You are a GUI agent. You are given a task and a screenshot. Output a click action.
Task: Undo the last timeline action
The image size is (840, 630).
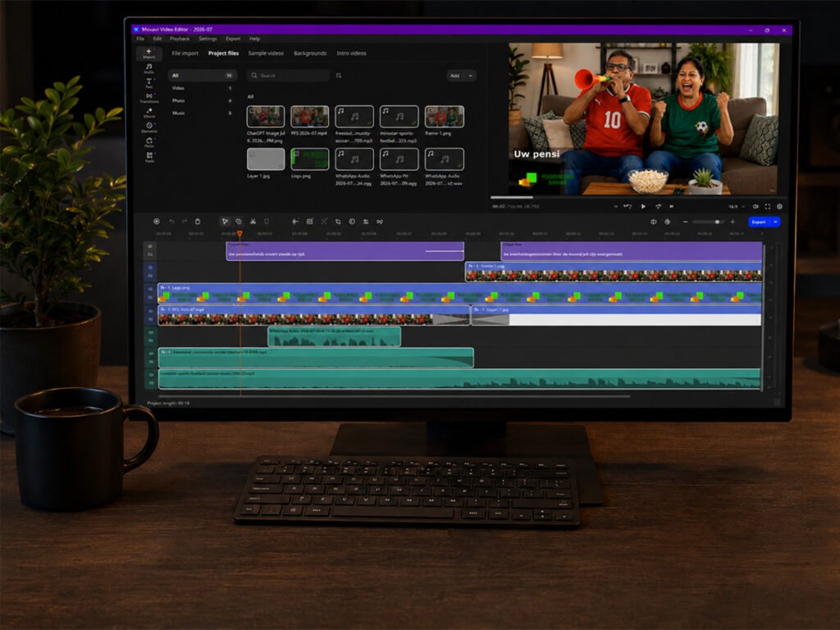pyautogui.click(x=171, y=221)
